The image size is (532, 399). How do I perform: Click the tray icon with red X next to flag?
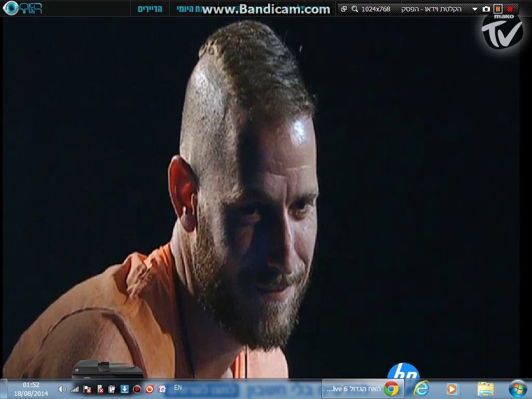coord(100,389)
